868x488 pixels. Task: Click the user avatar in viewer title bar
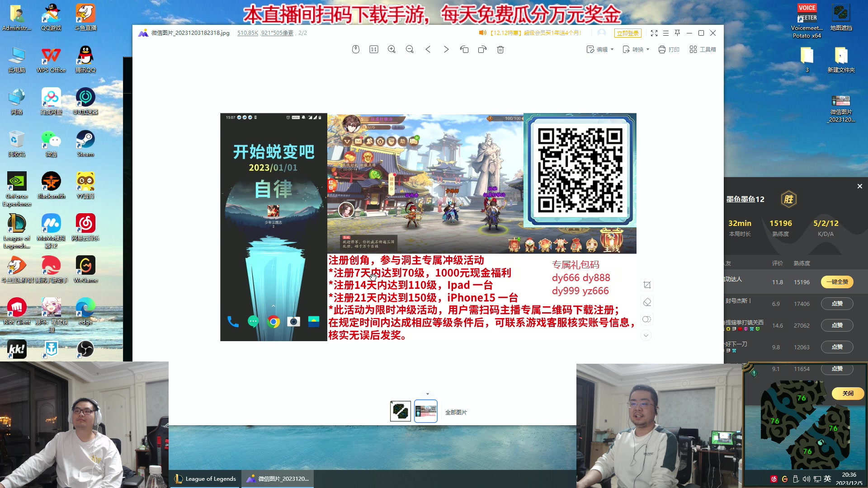pos(602,33)
